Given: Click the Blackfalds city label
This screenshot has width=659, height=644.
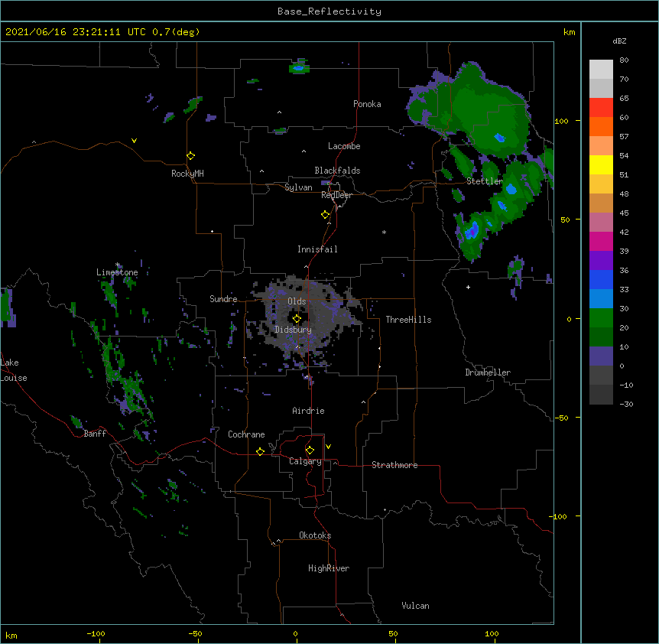Looking at the screenshot, I should tap(337, 171).
